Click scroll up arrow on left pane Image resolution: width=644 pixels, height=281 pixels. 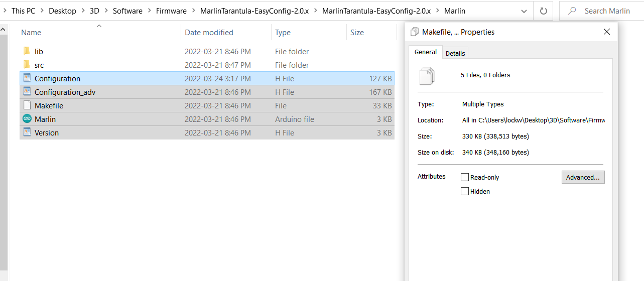point(4,30)
